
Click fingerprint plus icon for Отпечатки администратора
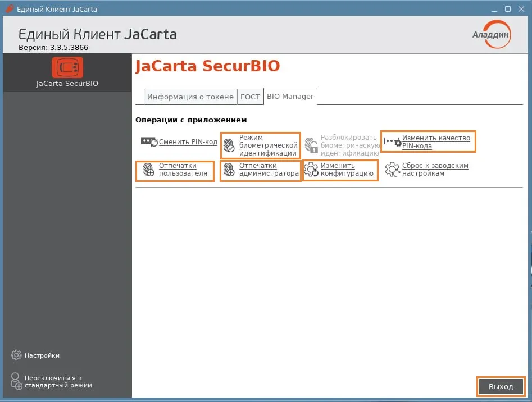(229, 170)
